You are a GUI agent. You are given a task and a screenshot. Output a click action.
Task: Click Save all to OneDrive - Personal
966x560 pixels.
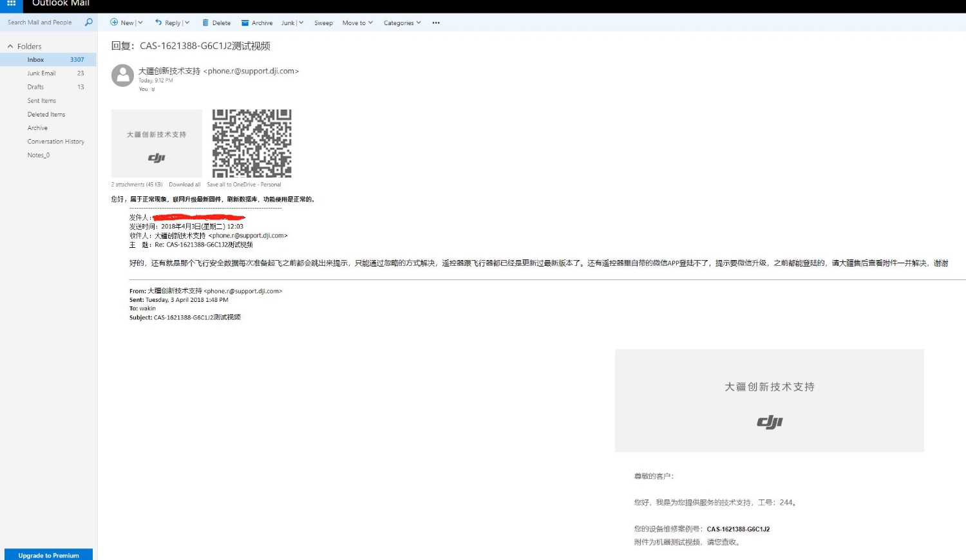[x=244, y=185]
